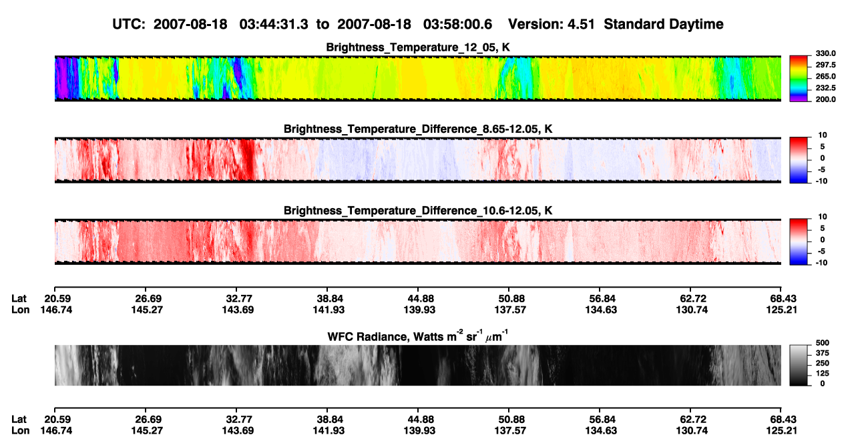Open the Brightness Temperature 12.05 image strip
The image size is (868, 445).
[417, 79]
